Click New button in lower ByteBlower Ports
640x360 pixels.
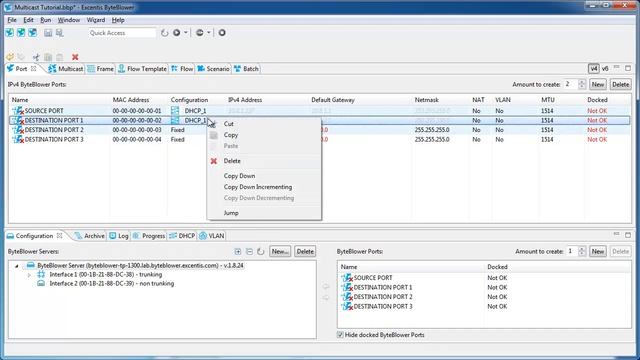598,251
